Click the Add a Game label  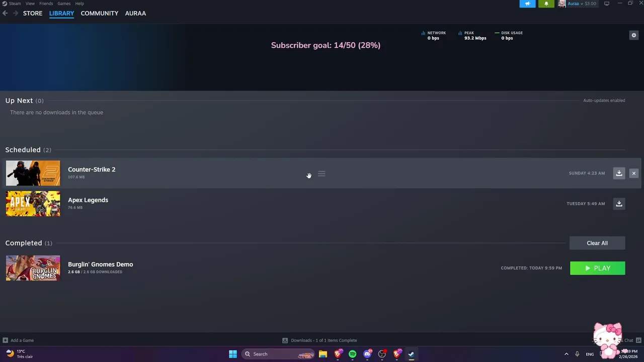22,340
